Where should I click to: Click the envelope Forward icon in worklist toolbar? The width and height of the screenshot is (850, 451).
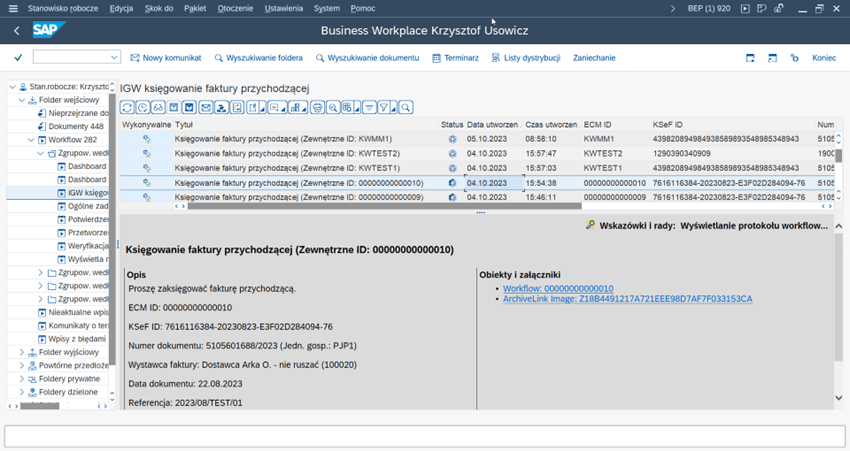point(205,107)
